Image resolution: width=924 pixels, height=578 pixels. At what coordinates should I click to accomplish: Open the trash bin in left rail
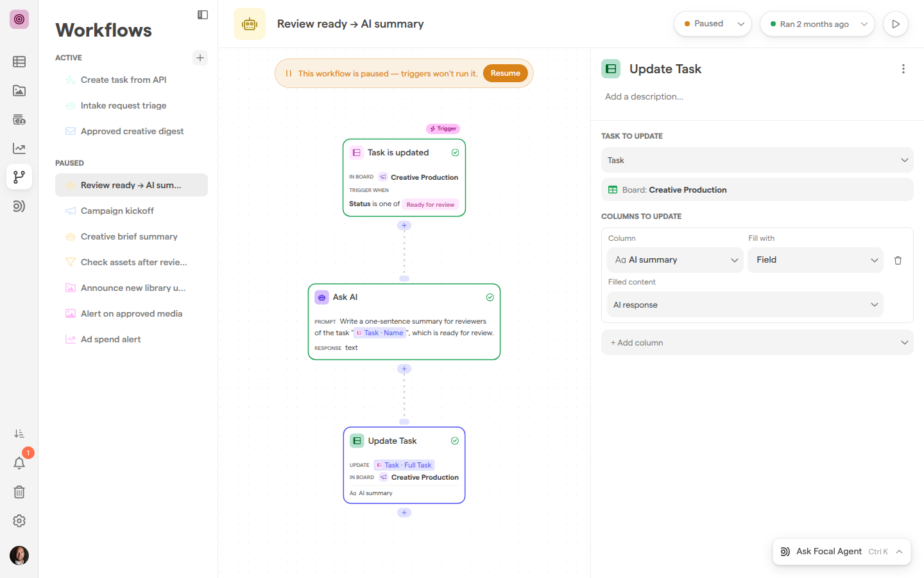(19, 492)
